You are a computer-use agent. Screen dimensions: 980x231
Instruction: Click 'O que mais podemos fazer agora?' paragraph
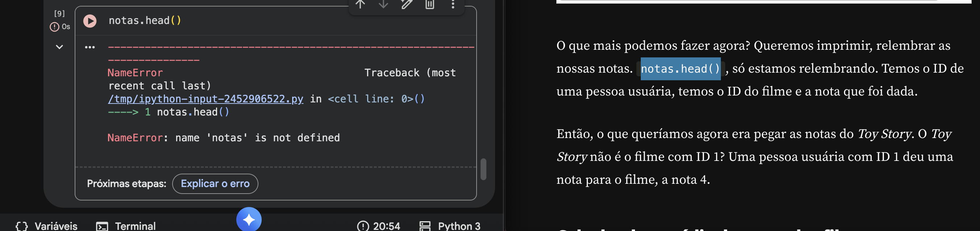click(x=760, y=68)
